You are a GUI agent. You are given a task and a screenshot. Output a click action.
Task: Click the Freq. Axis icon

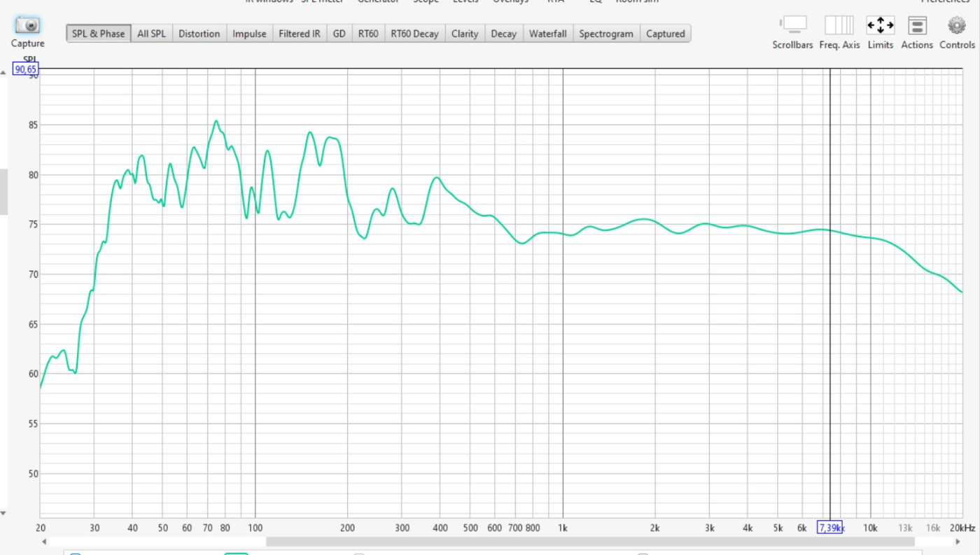tap(839, 26)
